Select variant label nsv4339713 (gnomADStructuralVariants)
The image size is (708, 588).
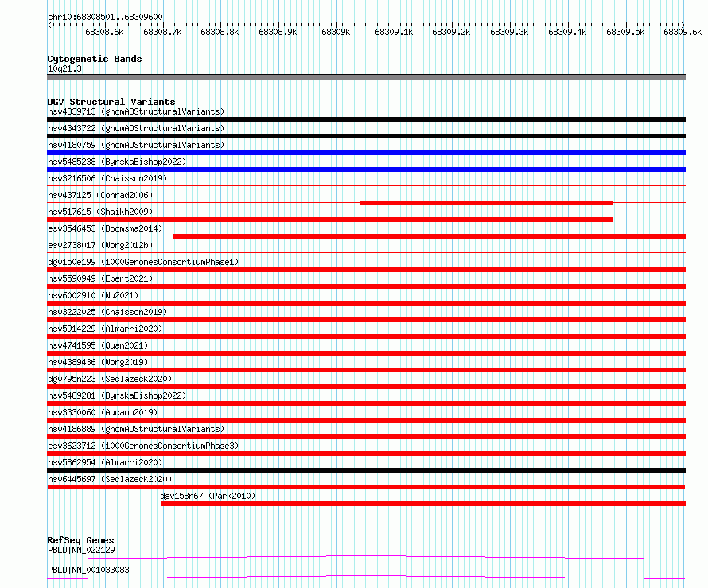tap(136, 111)
